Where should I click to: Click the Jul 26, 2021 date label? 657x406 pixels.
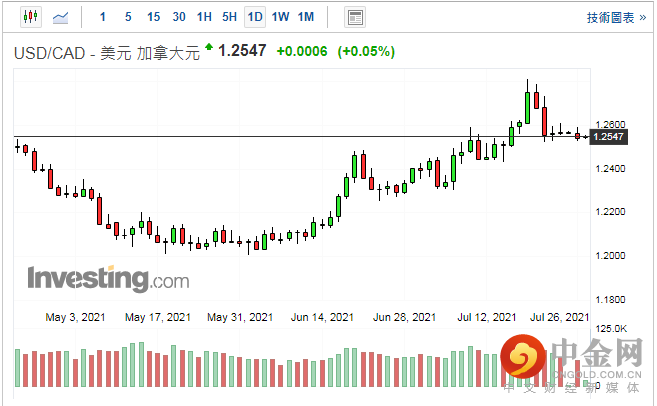559,317
